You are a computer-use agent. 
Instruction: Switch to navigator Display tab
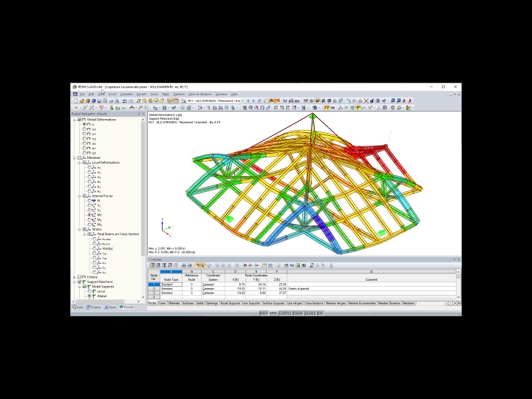[x=94, y=307]
